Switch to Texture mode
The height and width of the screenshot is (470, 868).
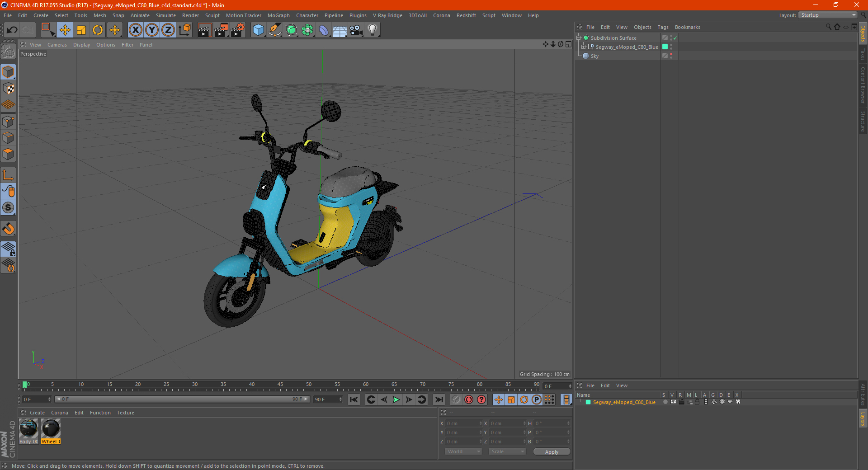[x=8, y=89]
